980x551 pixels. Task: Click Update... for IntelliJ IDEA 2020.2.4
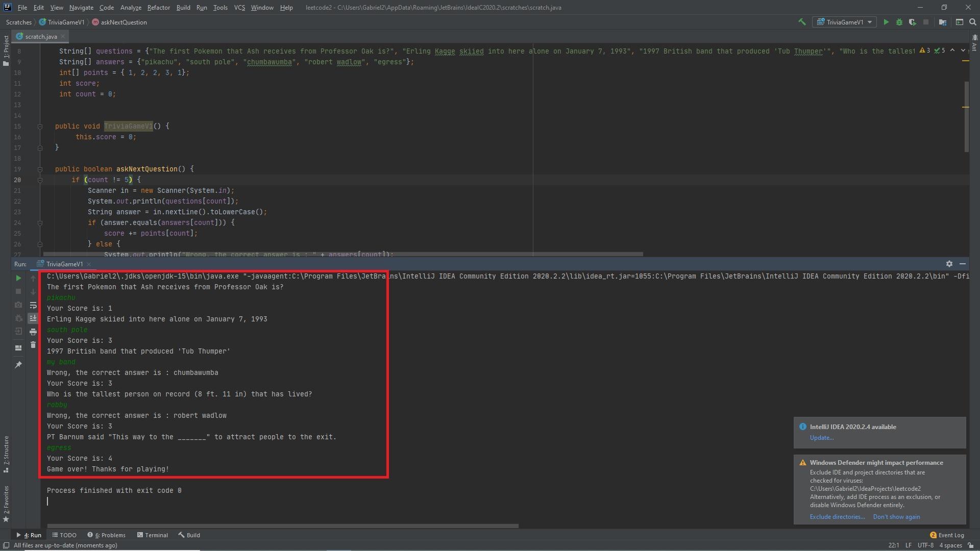point(821,437)
